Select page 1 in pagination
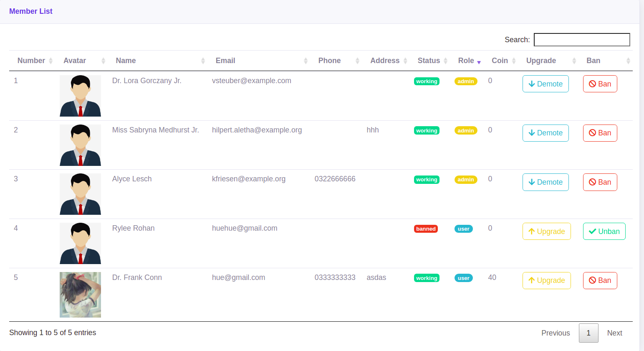Viewport: 644px width, 351px height. 588,333
